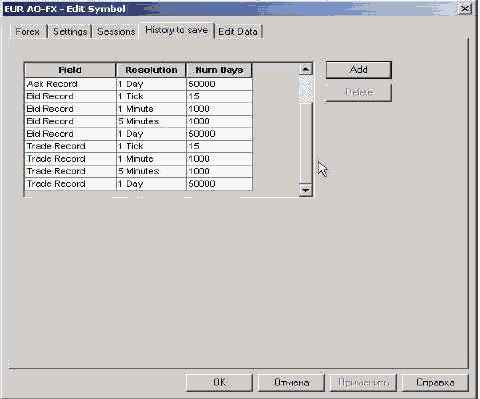Switch to the Forex tab
Screen dimensions: 480x399
point(28,32)
